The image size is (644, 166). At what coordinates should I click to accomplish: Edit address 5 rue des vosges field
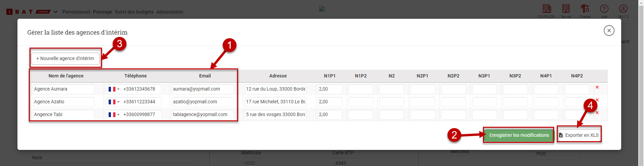pos(276,115)
